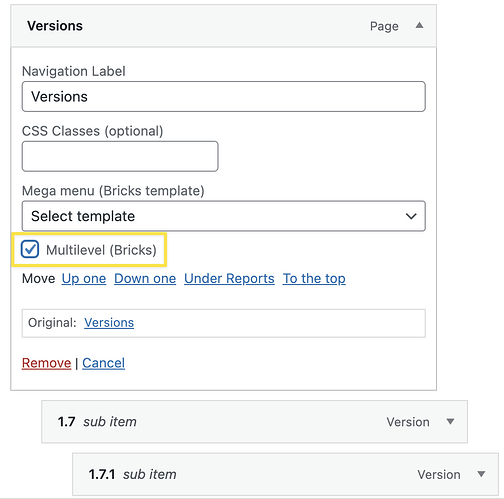Select the 1.7 sub item title
Image resolution: width=504 pixels, height=499 pixels.
(97, 422)
